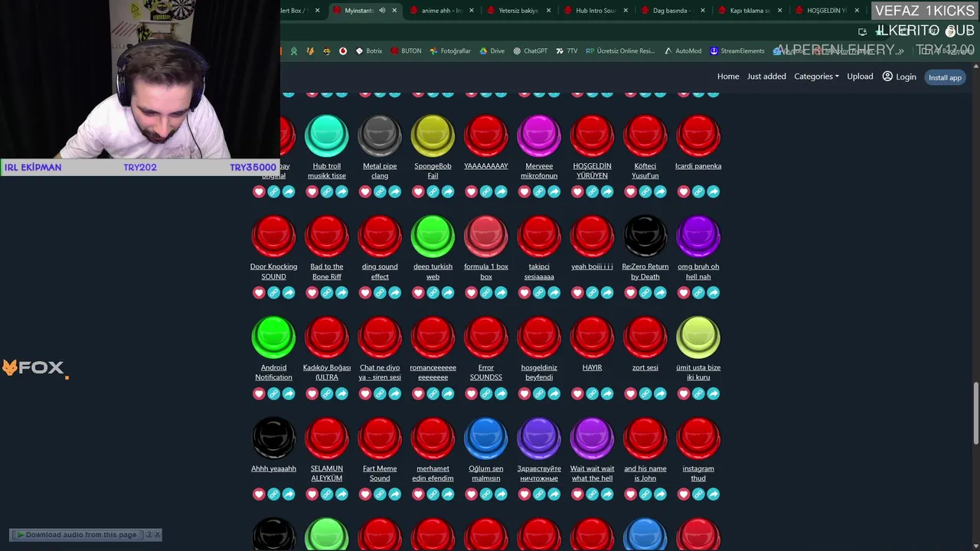Favorite and his name is John

coord(631,494)
